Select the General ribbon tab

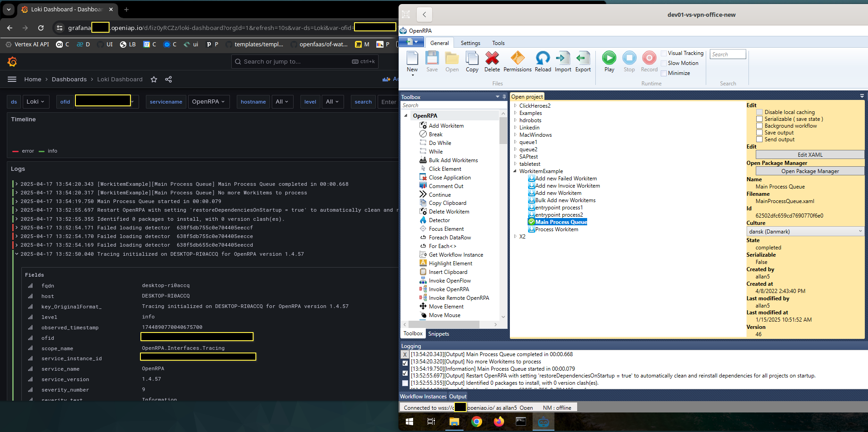click(439, 43)
